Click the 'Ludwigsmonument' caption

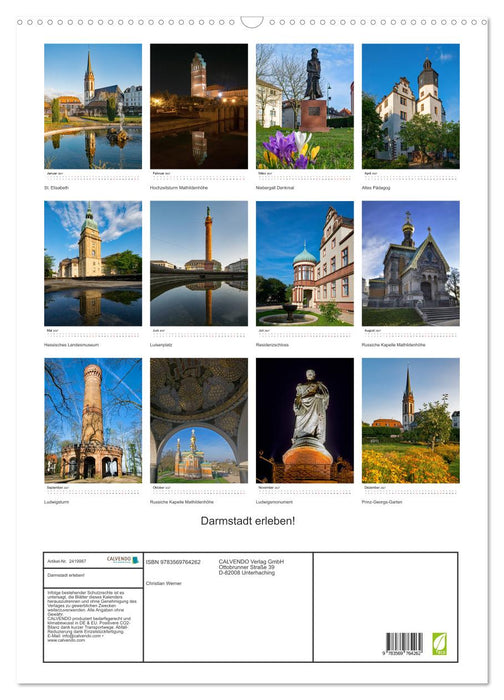pyautogui.click(x=275, y=502)
